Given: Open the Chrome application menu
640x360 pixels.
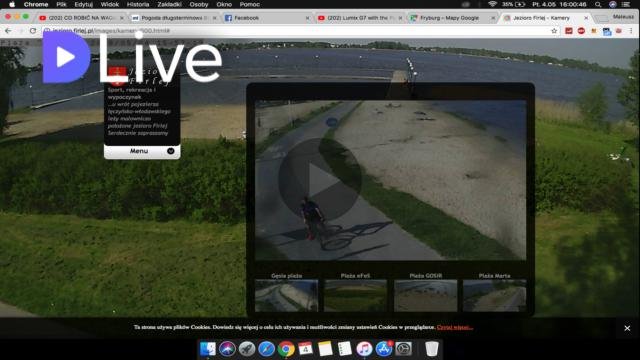Looking at the screenshot, I should coord(36,4).
